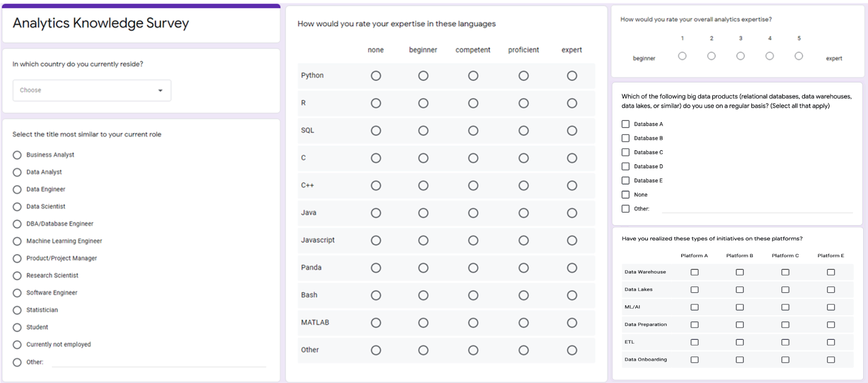Click the Other database text field

pos(757,208)
